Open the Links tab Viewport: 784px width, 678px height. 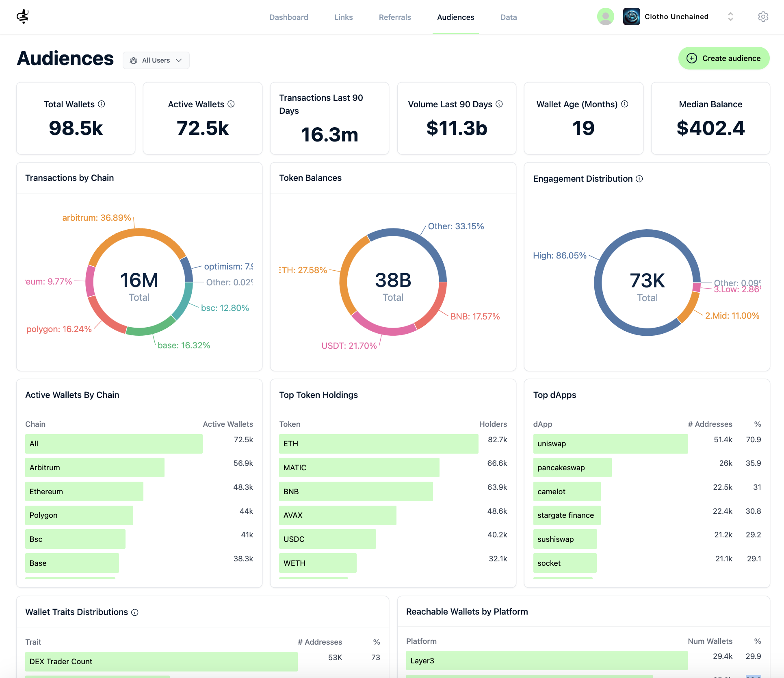point(343,17)
